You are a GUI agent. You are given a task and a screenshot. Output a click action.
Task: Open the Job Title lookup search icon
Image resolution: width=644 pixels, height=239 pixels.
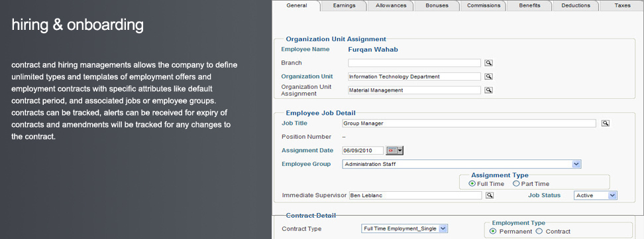pos(606,123)
